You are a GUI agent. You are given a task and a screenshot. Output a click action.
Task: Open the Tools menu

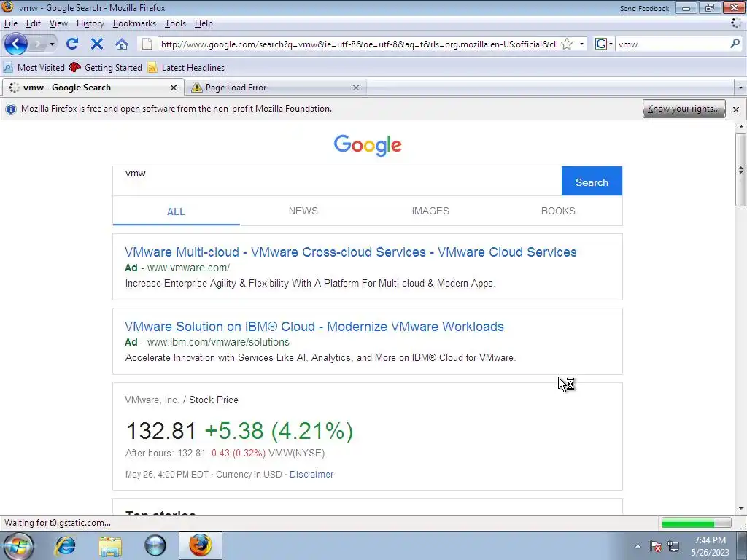(175, 23)
